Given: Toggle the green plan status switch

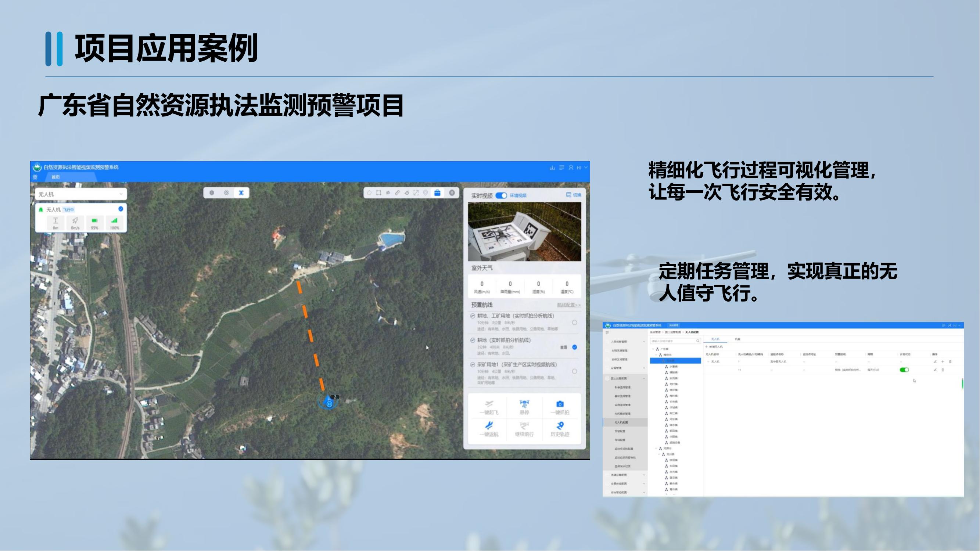Looking at the screenshot, I should 904,370.
